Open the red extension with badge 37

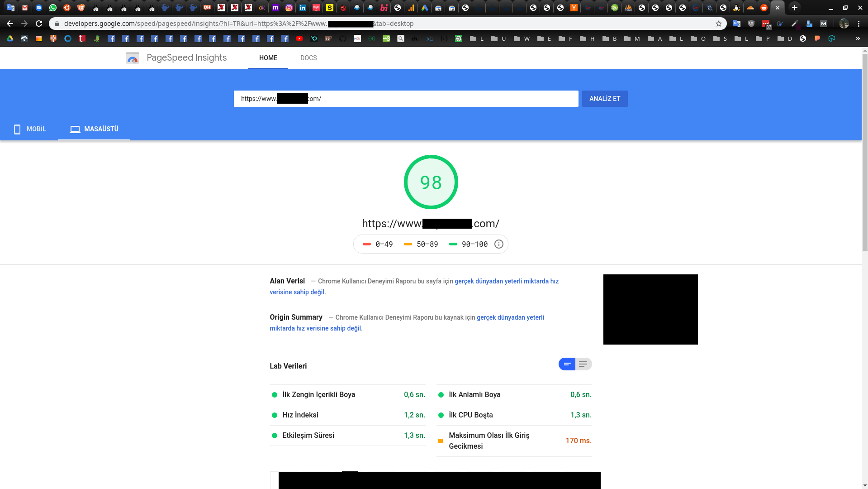(766, 24)
